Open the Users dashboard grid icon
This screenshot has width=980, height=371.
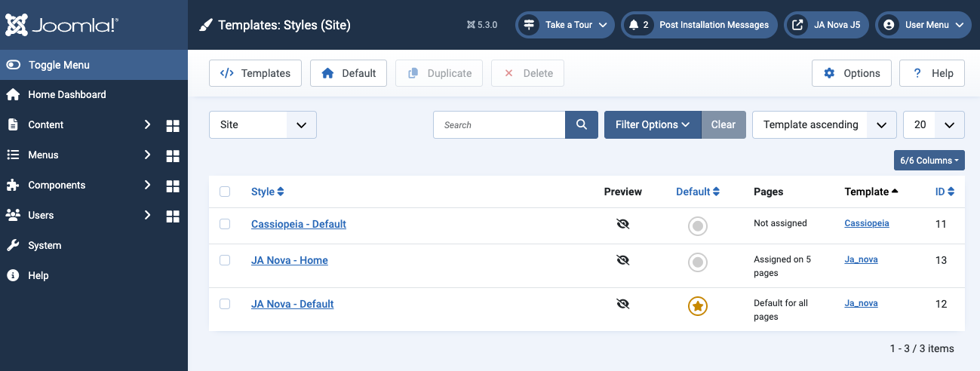click(x=173, y=216)
